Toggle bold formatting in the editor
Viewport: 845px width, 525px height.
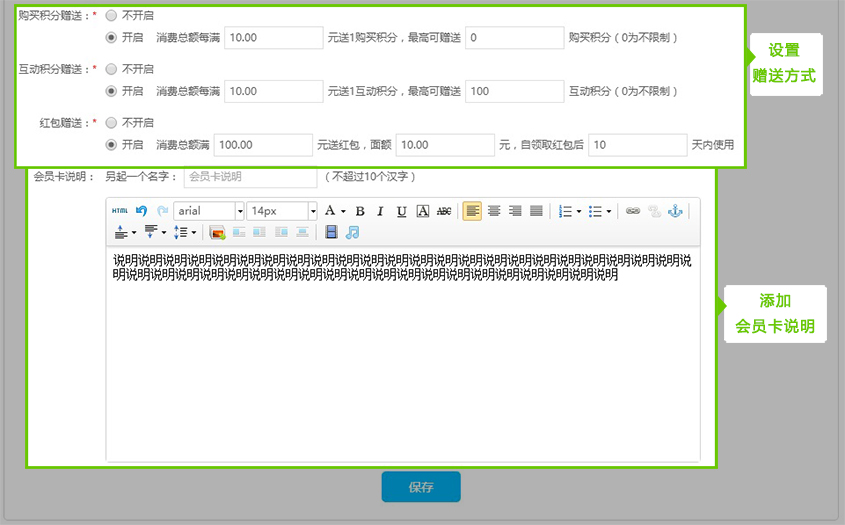click(x=360, y=211)
